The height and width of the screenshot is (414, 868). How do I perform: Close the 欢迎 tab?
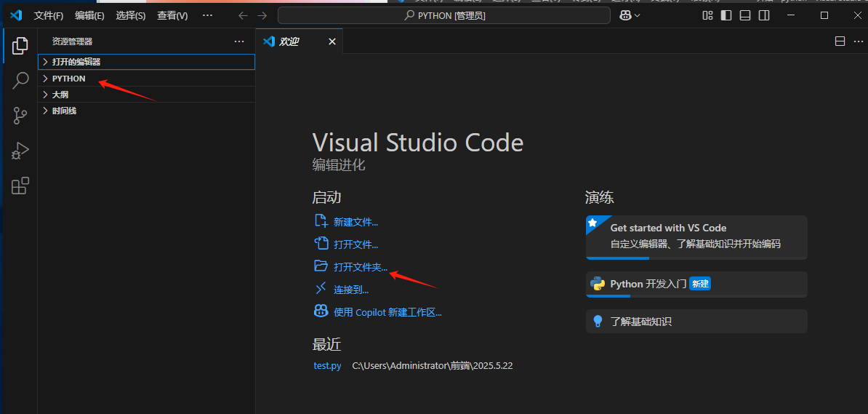tap(332, 41)
